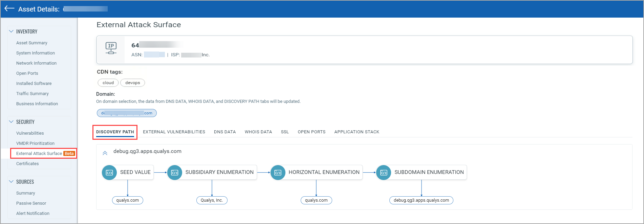Viewport: 644px width, 224px height.
Task: Collapse the SECURITY section
Action: point(11,121)
